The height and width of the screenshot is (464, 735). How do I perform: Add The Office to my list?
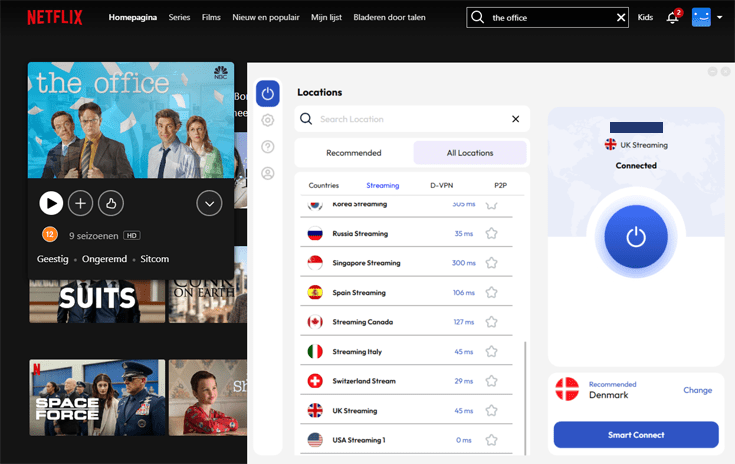(81, 203)
